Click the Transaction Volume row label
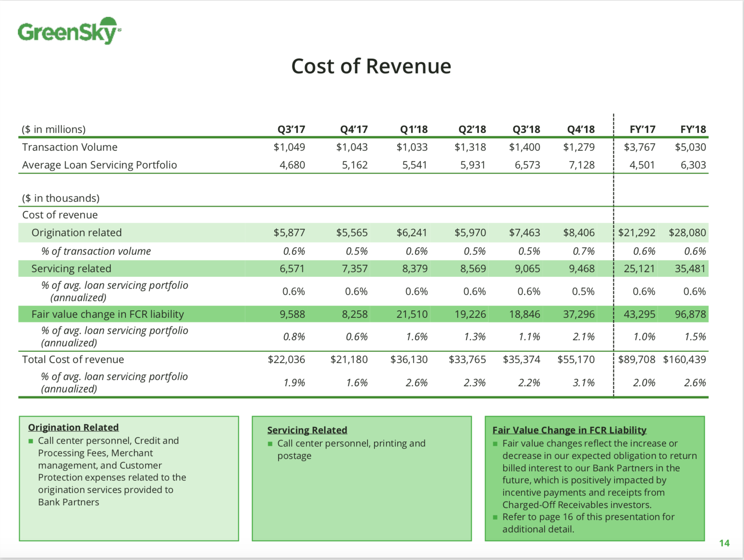The width and height of the screenshot is (744, 560). [x=70, y=147]
